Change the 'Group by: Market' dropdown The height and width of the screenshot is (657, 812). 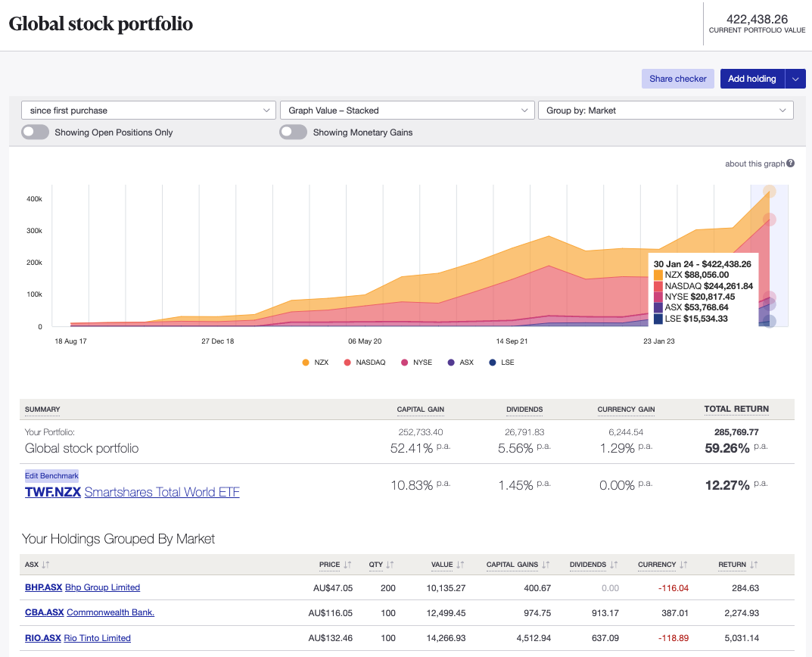665,110
